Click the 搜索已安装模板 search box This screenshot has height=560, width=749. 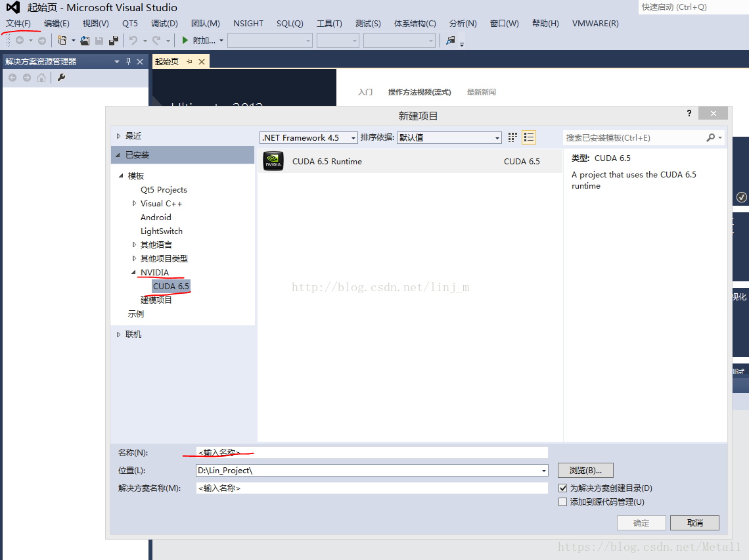tap(635, 137)
